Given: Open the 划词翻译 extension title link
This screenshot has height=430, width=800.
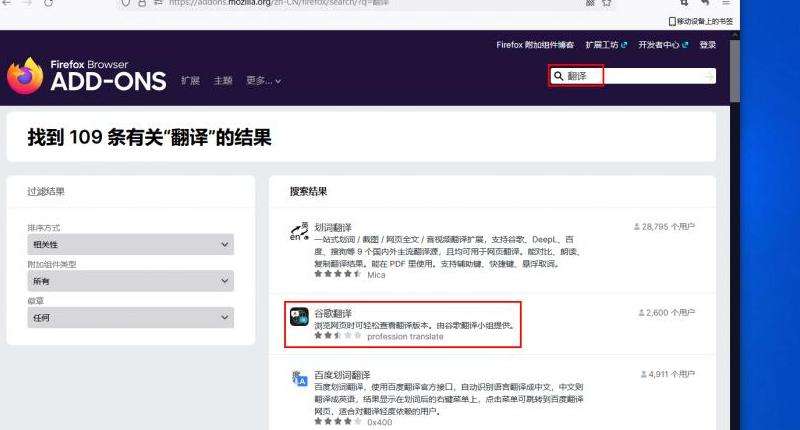Looking at the screenshot, I should pyautogui.click(x=333, y=227).
